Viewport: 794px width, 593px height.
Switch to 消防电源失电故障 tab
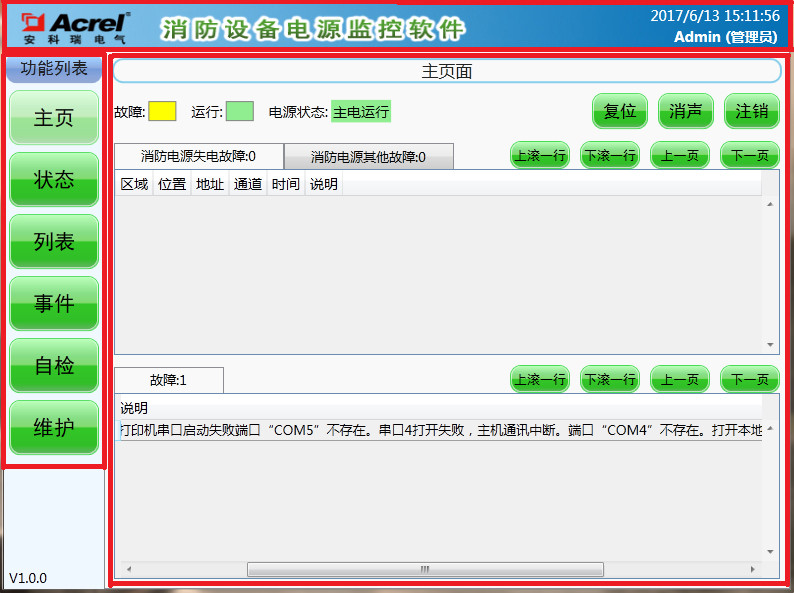pyautogui.click(x=198, y=156)
